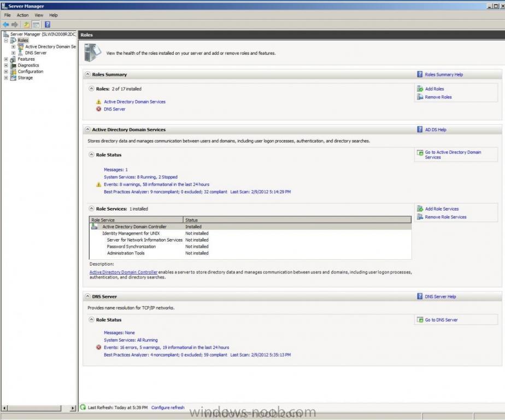Expand the Configuration tree node
This screenshot has width=505, height=420.
6,72
